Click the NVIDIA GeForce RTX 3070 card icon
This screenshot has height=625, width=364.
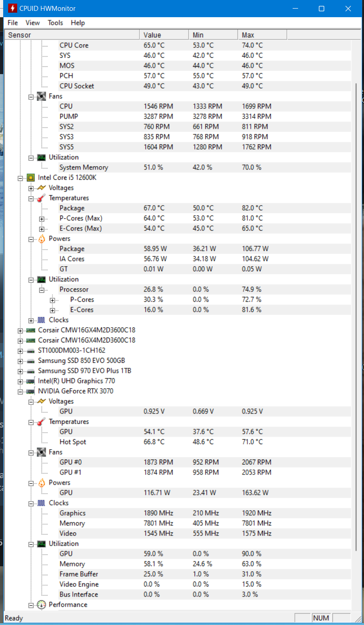[x=31, y=391]
